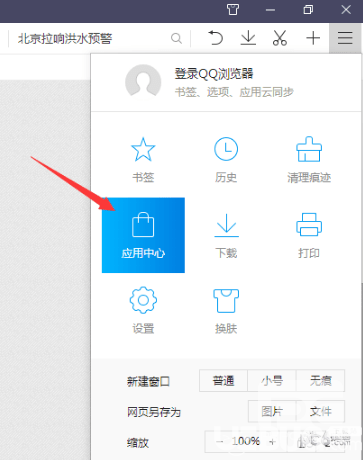Click the search magnifier icon
Screen dimensions: 363x460
click(x=176, y=39)
